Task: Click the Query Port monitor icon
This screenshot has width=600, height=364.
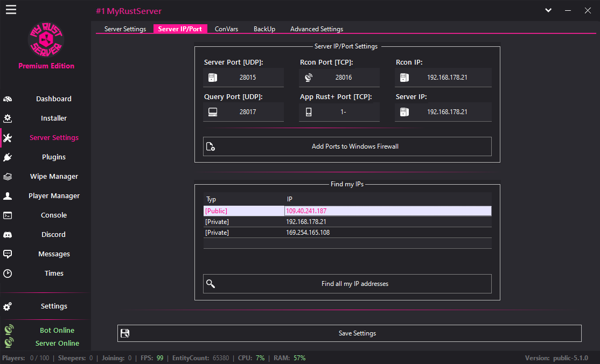Action: pos(213,112)
